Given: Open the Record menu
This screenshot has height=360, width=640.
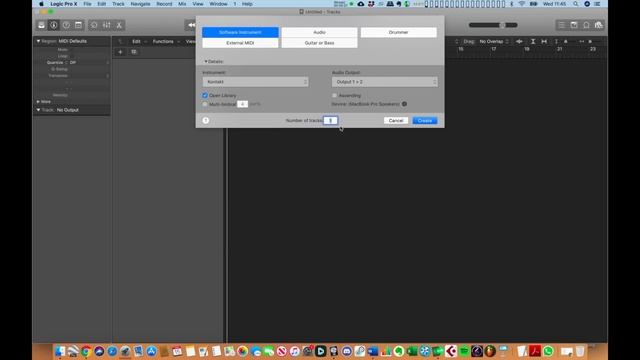Looking at the screenshot, I should click(164, 4).
